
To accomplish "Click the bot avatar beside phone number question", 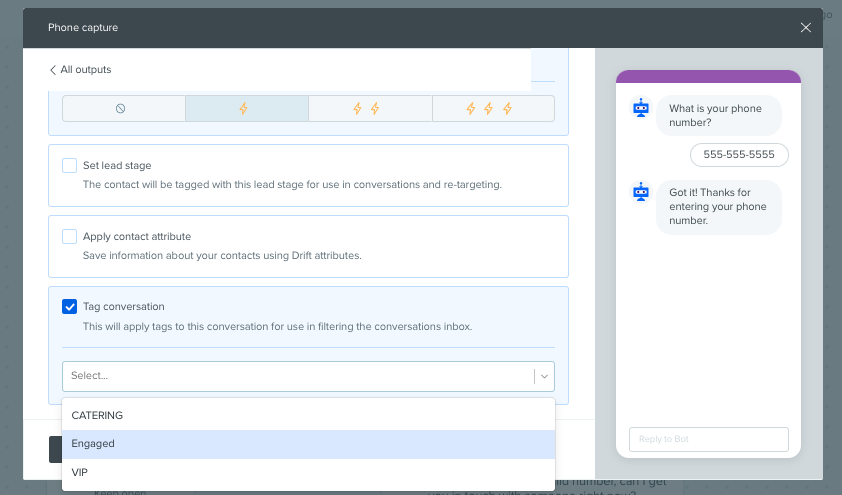I will [641, 108].
